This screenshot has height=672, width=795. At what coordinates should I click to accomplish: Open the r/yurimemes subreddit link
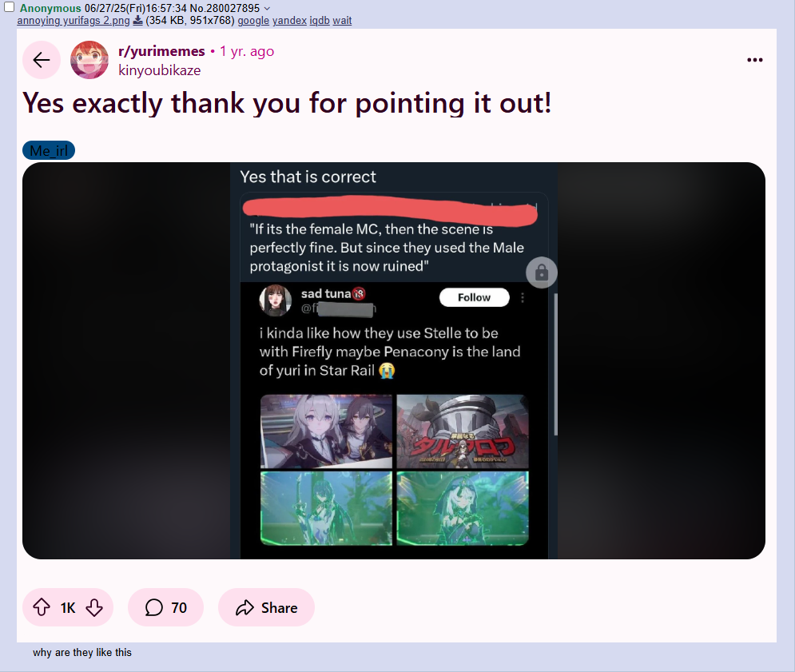pyautogui.click(x=161, y=51)
